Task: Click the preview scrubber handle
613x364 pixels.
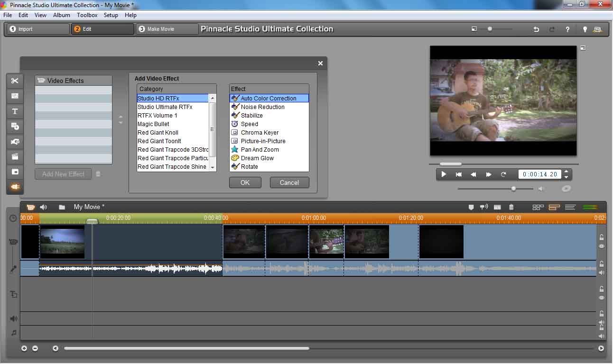Action: tap(450, 164)
